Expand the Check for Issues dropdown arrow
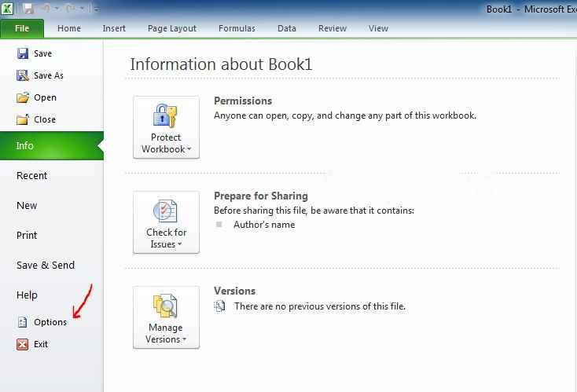 (x=180, y=244)
